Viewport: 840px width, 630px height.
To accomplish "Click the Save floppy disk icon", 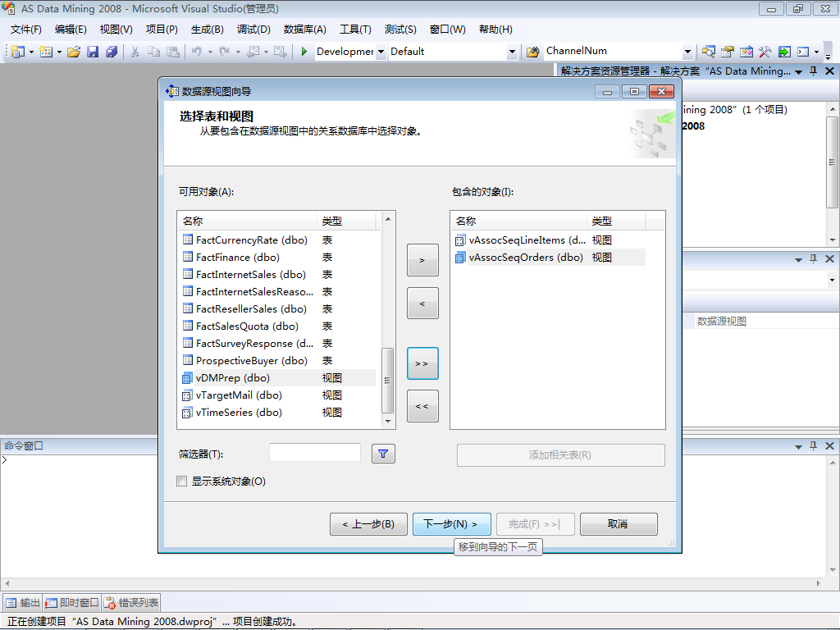I will [93, 52].
